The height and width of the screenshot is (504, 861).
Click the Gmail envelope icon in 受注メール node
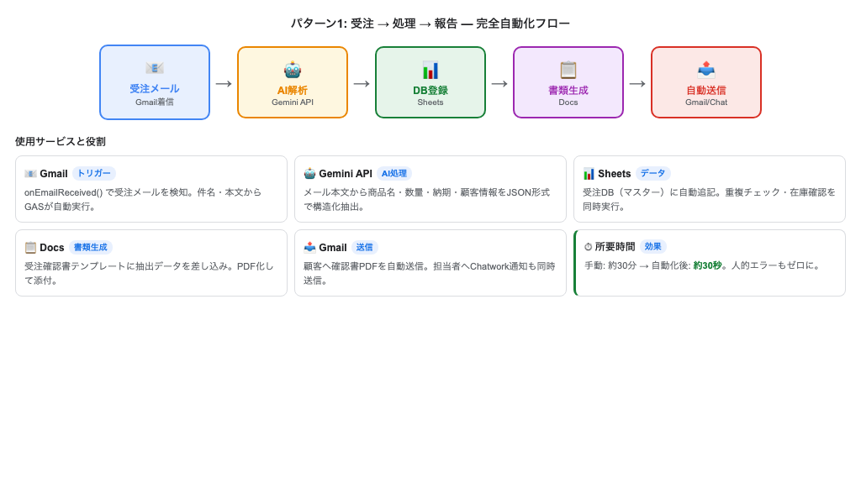point(155,68)
